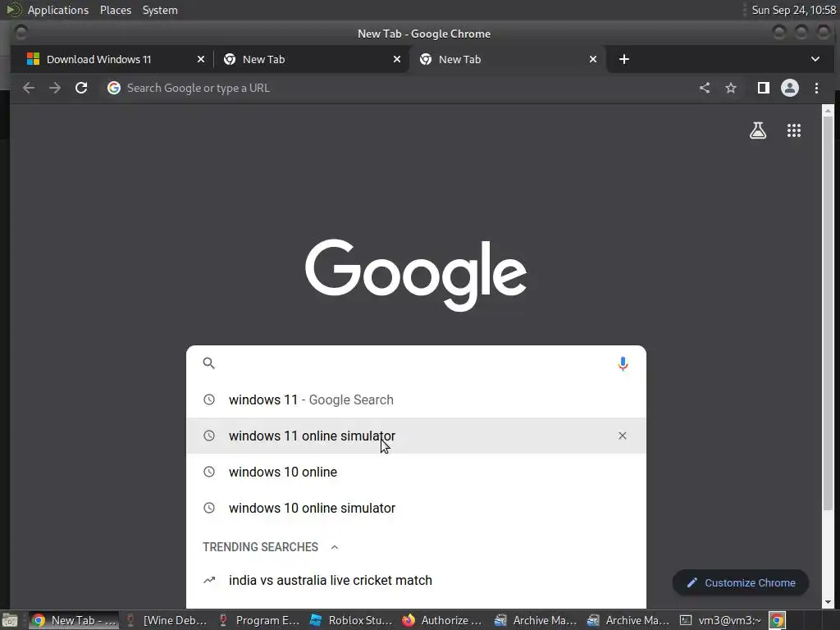The width and height of the screenshot is (840, 630).
Task: Open Chrome's three-dot menu
Action: (816, 88)
